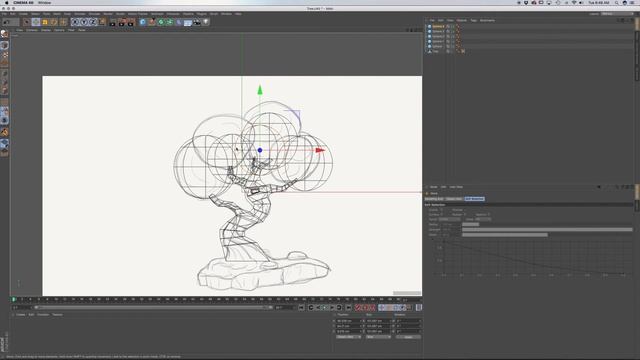
Task: Open the soft selection Mode dropdown
Action: coord(483,219)
